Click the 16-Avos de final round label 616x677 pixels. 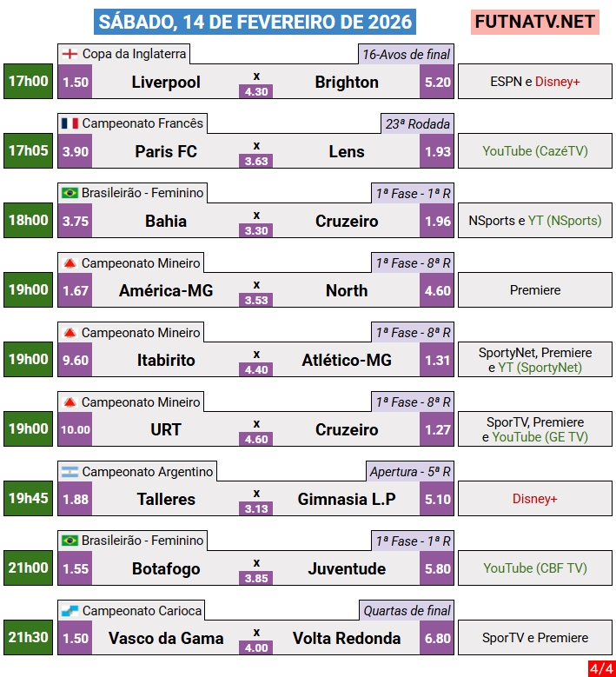[406, 54]
